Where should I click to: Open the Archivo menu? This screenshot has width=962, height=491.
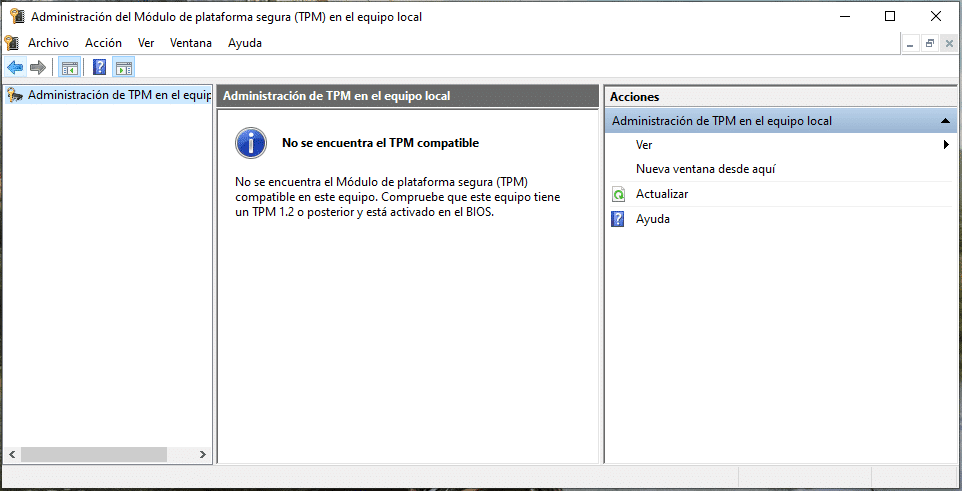[x=48, y=43]
